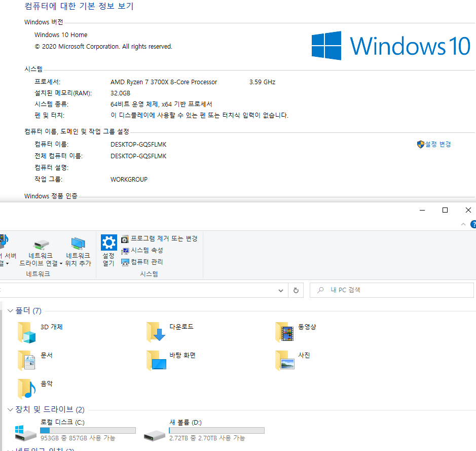Click 네트워크 위치 추가 ribbon icon
This screenshot has height=451, width=476.
pyautogui.click(x=78, y=244)
